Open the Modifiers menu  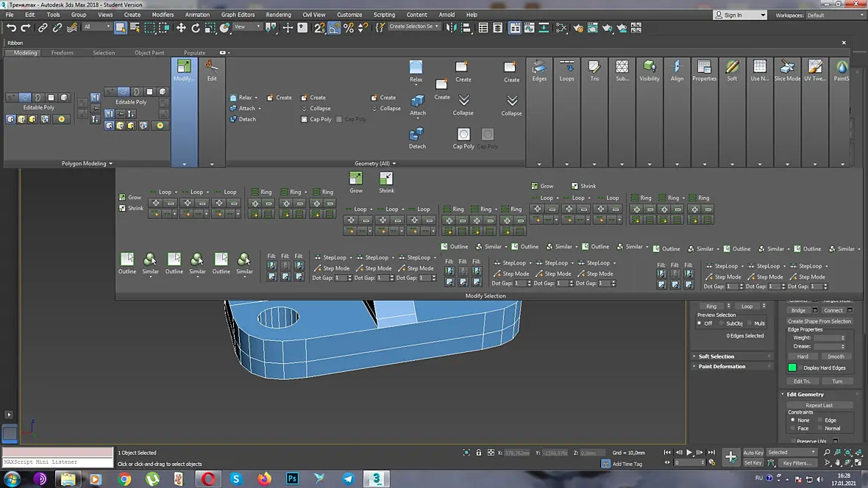point(162,15)
